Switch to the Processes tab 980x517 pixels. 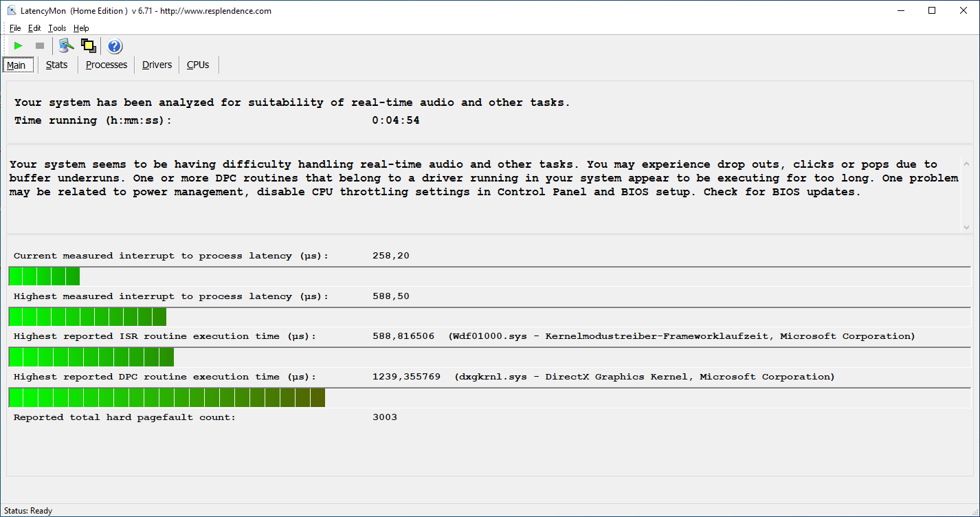107,65
